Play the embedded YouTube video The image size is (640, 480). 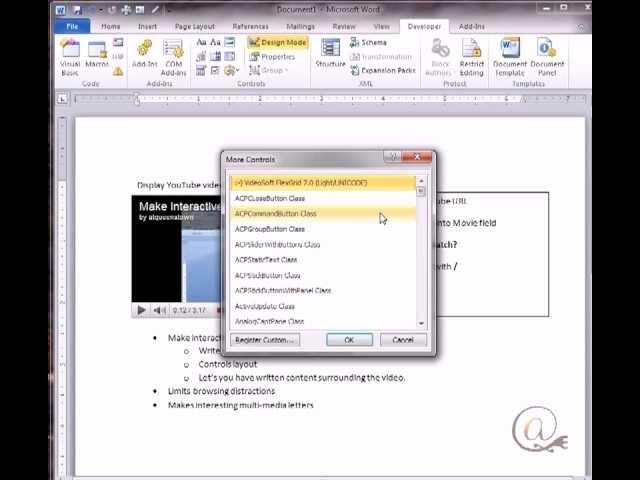tap(141, 310)
